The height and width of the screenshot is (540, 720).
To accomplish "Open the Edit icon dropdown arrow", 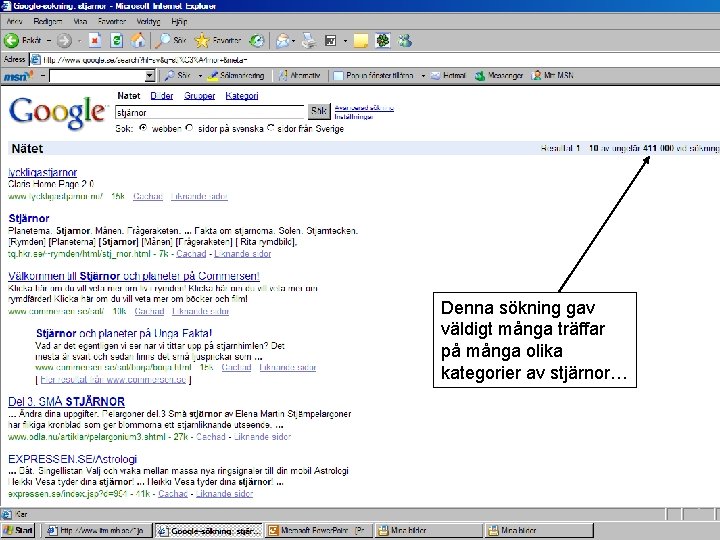I will (345, 41).
